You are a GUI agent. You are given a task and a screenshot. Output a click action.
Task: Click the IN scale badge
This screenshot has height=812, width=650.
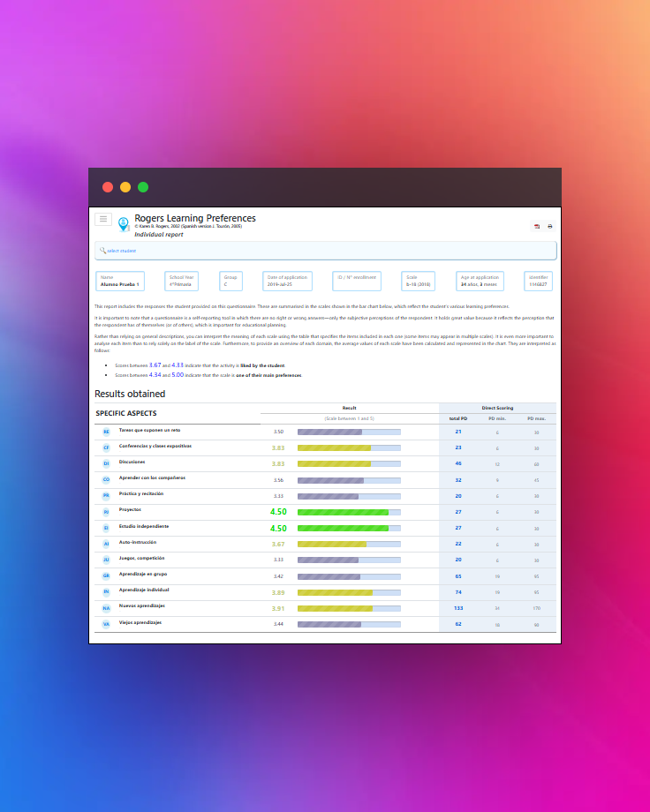(x=106, y=592)
